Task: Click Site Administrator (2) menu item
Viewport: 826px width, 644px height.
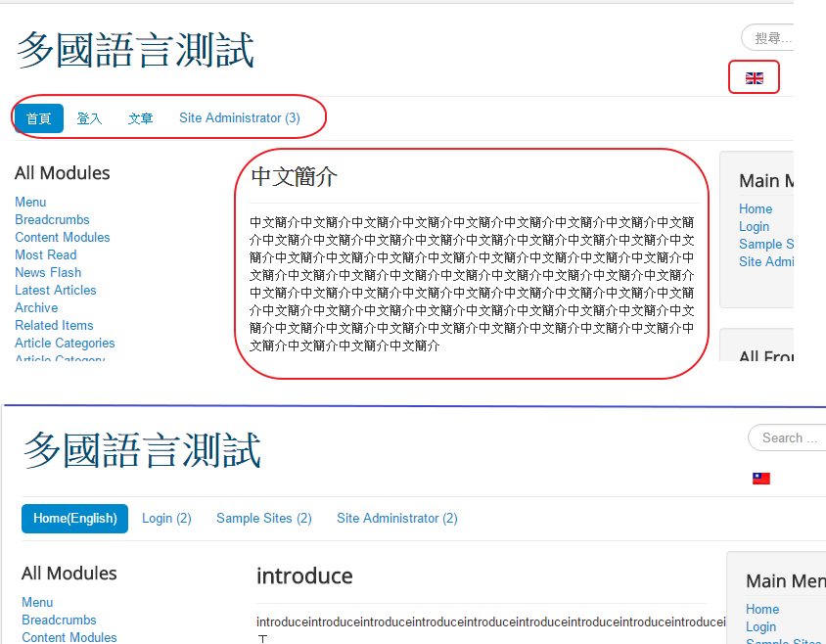Action: (396, 519)
